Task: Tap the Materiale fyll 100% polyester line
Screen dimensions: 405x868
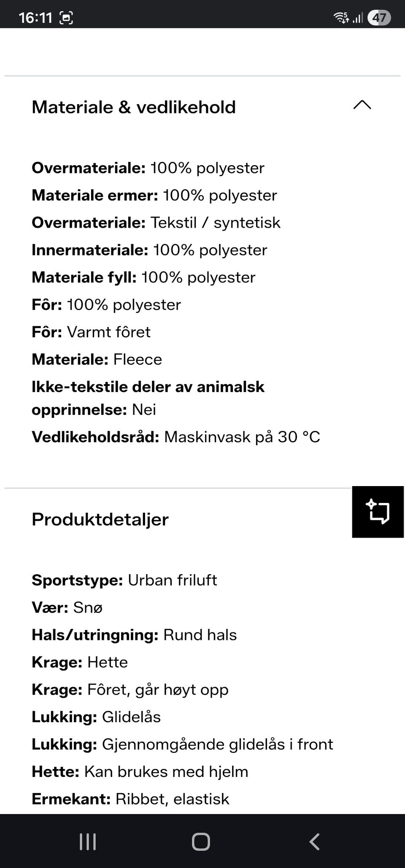Action: 143,277
